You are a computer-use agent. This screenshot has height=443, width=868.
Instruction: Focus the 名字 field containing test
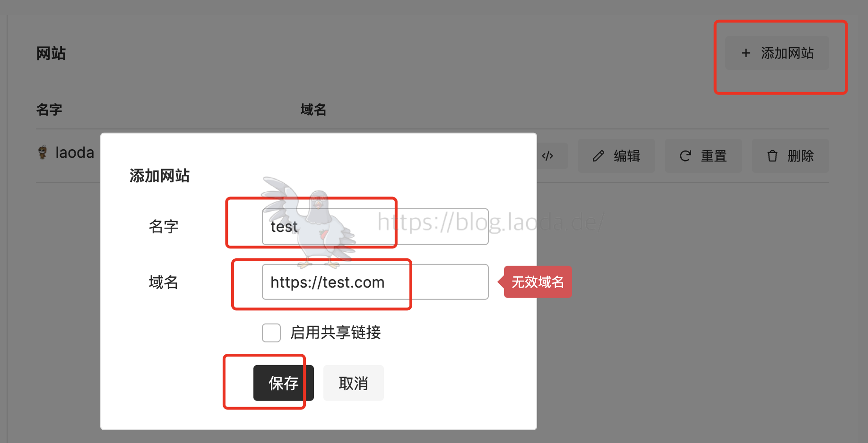click(375, 227)
